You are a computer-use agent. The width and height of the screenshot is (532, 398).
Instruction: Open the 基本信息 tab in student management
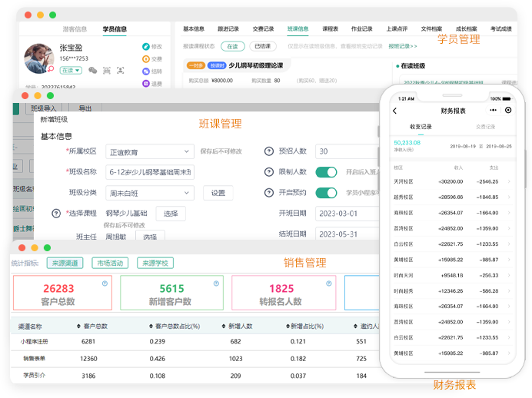click(194, 29)
